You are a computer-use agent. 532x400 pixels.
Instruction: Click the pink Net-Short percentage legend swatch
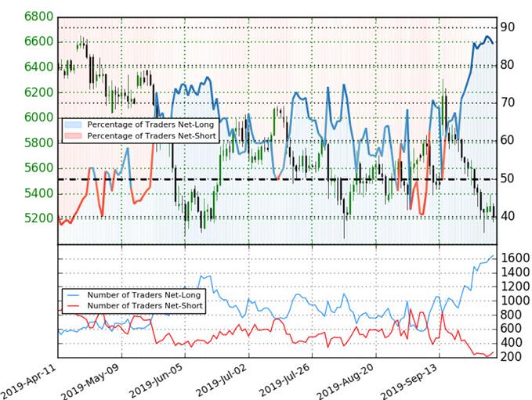[74, 136]
